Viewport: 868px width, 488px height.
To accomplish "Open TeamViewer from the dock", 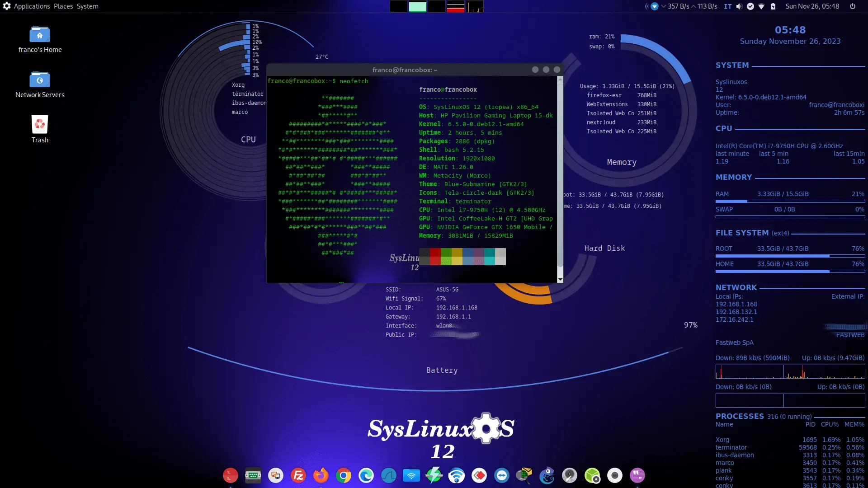I will click(x=502, y=475).
